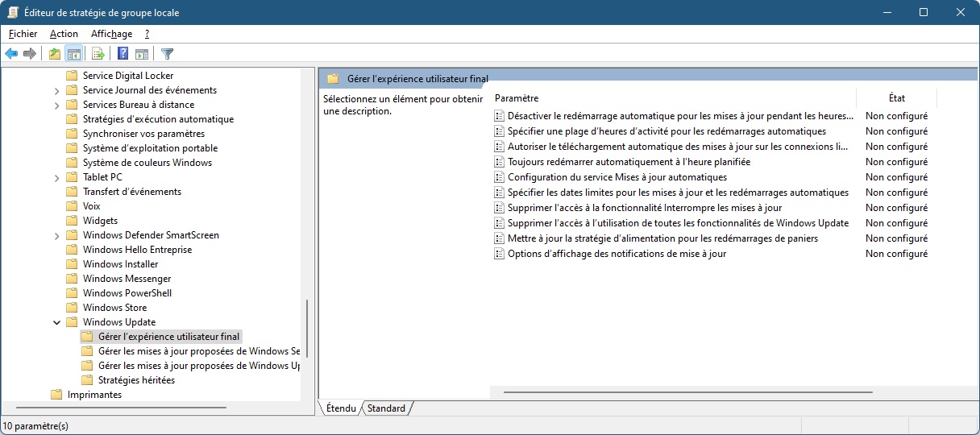980x435 pixels.
Task: Click folder icon next to Imprimantes
Action: tap(56, 395)
